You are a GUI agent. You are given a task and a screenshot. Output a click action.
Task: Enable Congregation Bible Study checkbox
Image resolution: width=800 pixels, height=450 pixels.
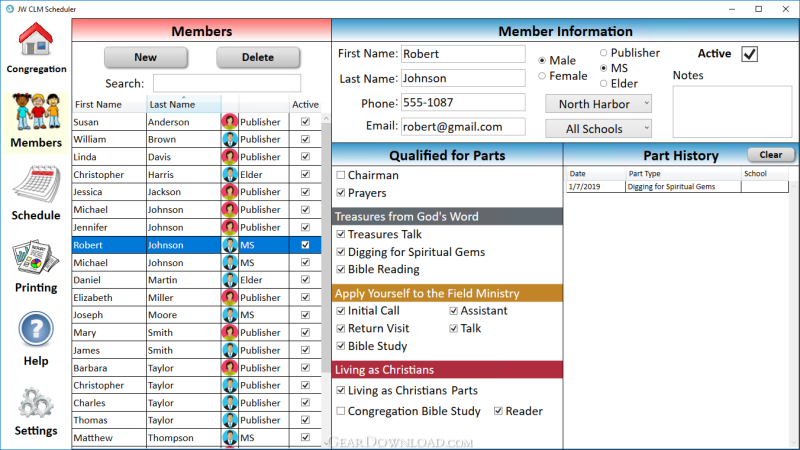click(341, 411)
